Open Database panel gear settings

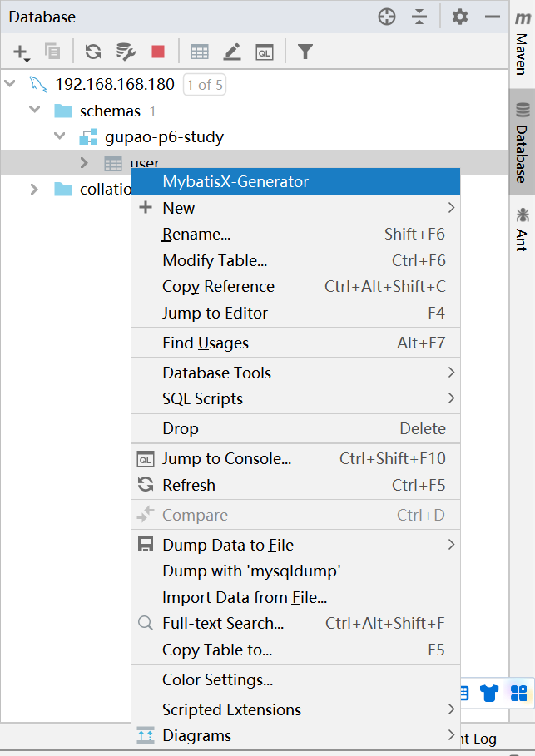tap(460, 17)
